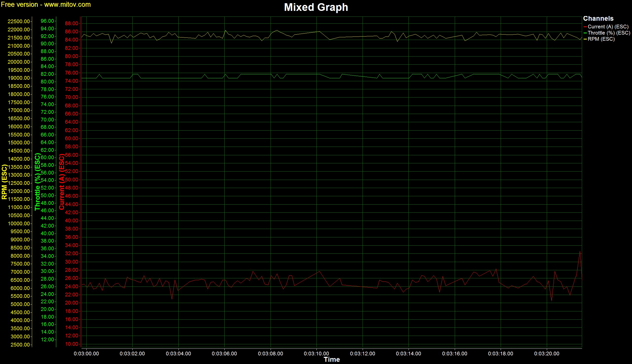Click the yellow RPM legend color marker
This screenshot has width=632, height=364.
tap(585, 39)
